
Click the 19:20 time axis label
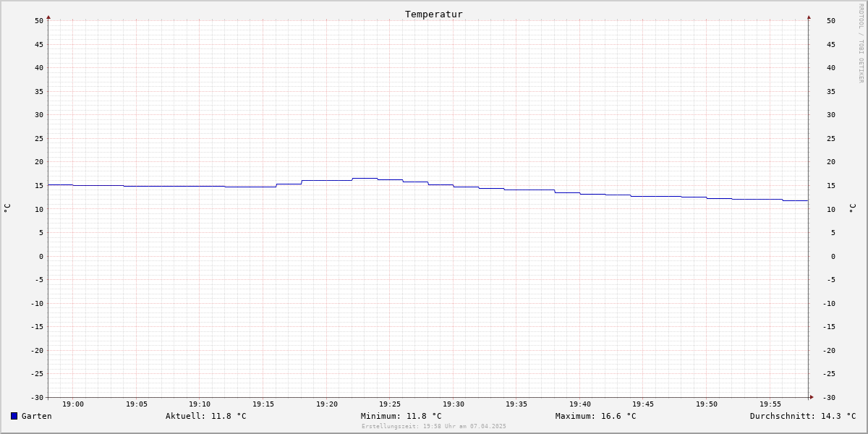pos(327,404)
